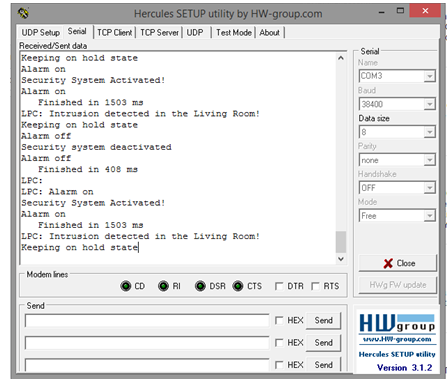
Task: Click the HWg FW update button
Action: 398,285
